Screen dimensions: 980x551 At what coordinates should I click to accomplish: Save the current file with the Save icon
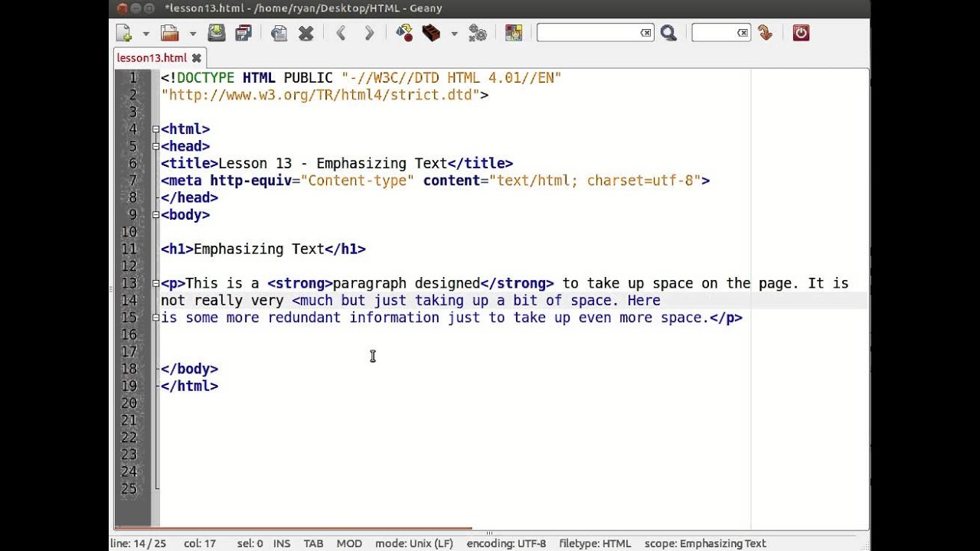[x=217, y=33]
